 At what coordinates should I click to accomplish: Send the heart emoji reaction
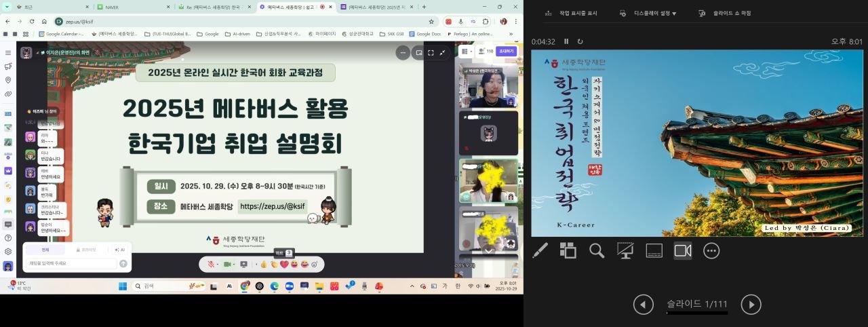click(x=284, y=264)
